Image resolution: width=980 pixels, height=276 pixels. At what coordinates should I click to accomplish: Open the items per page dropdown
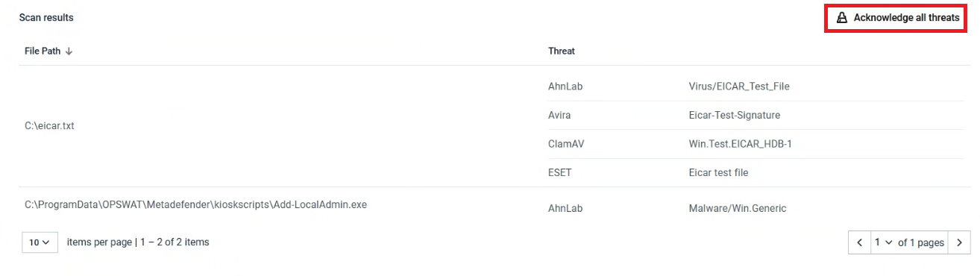(x=40, y=242)
